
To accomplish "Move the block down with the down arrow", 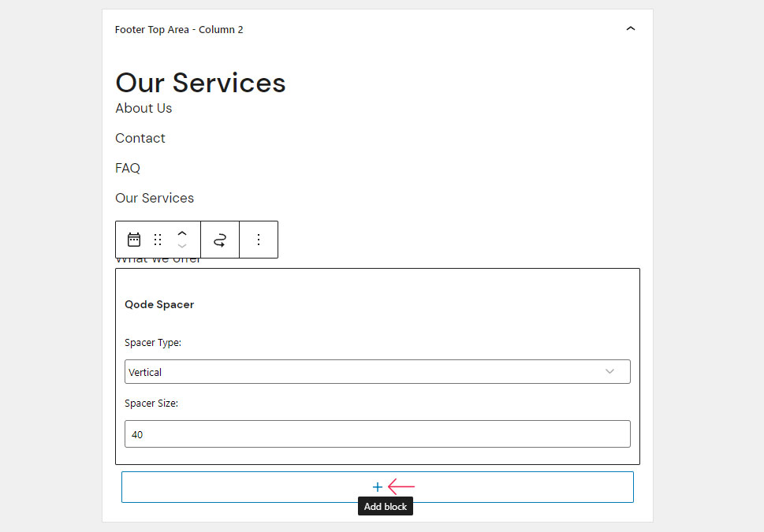I will point(182,246).
